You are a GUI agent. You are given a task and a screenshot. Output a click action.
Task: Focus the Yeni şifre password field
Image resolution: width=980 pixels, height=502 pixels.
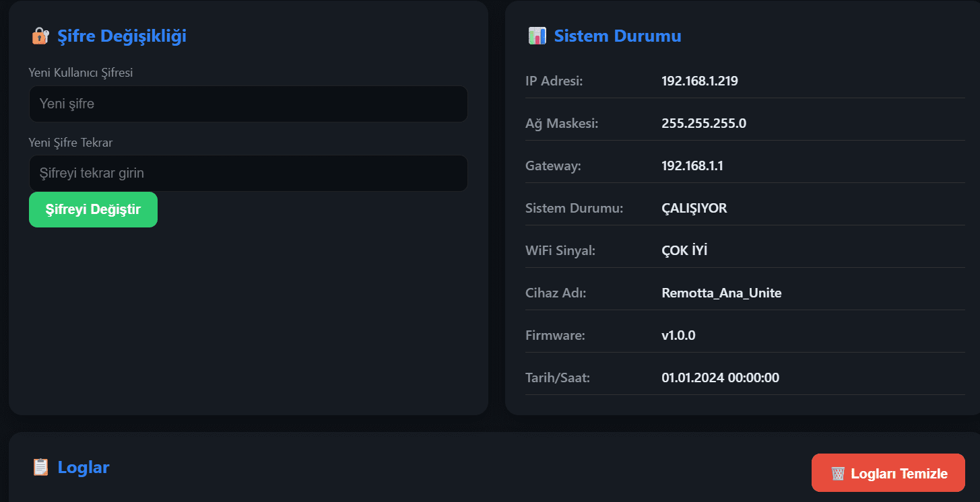click(248, 104)
